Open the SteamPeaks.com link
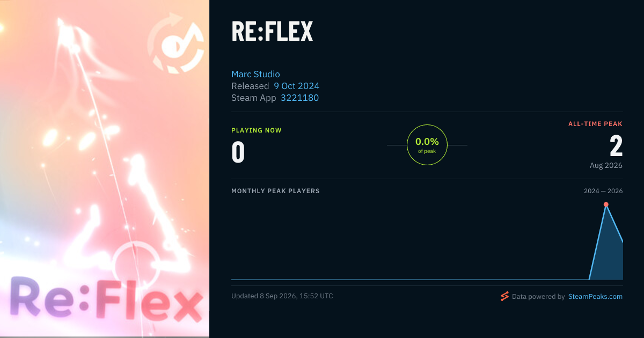 (595, 296)
